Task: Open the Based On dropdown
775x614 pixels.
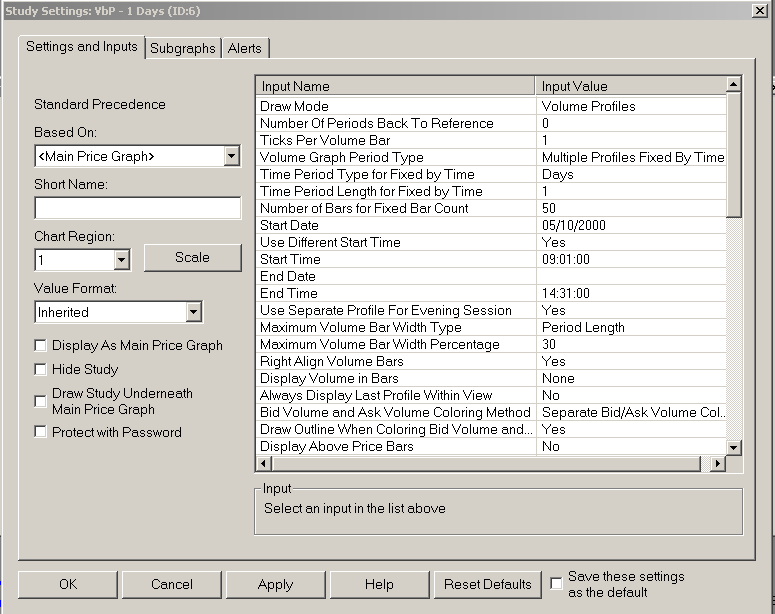Action: pyautogui.click(x=231, y=156)
